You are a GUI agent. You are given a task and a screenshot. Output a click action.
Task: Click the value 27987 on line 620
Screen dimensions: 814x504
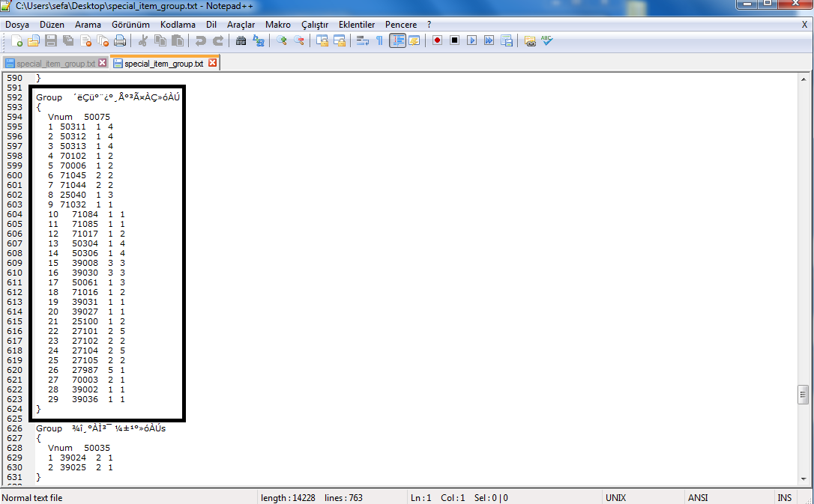85,370
